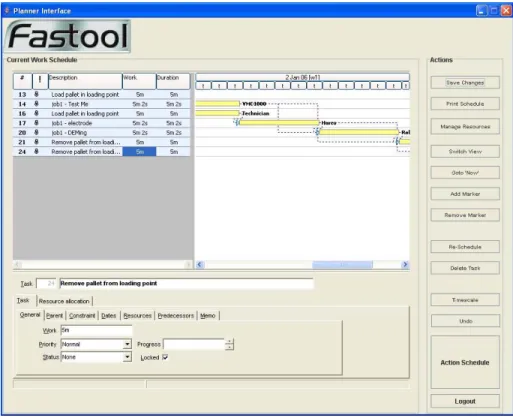
Task: Minimize the Planner Interface window
Action: 481,11
